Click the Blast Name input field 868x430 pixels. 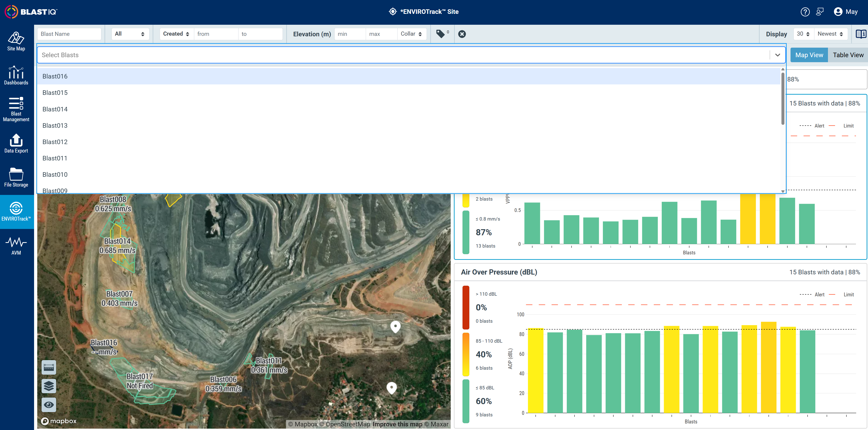(69, 34)
